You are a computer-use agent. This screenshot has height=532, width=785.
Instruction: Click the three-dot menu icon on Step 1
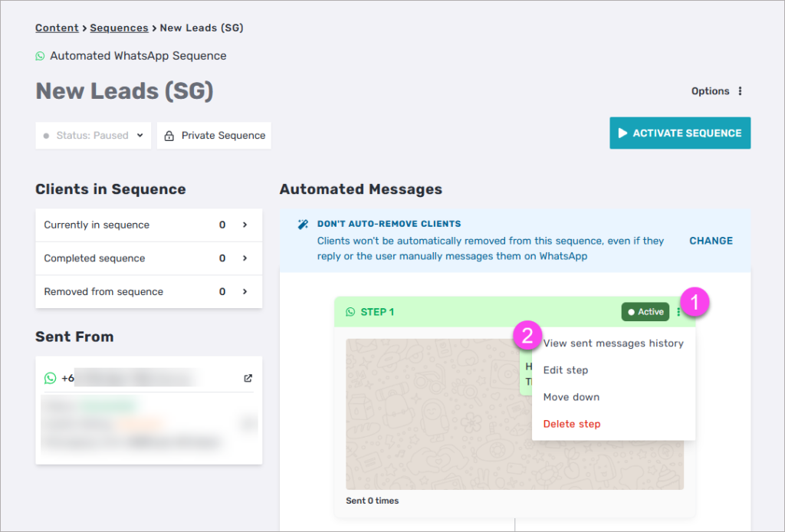[678, 312]
